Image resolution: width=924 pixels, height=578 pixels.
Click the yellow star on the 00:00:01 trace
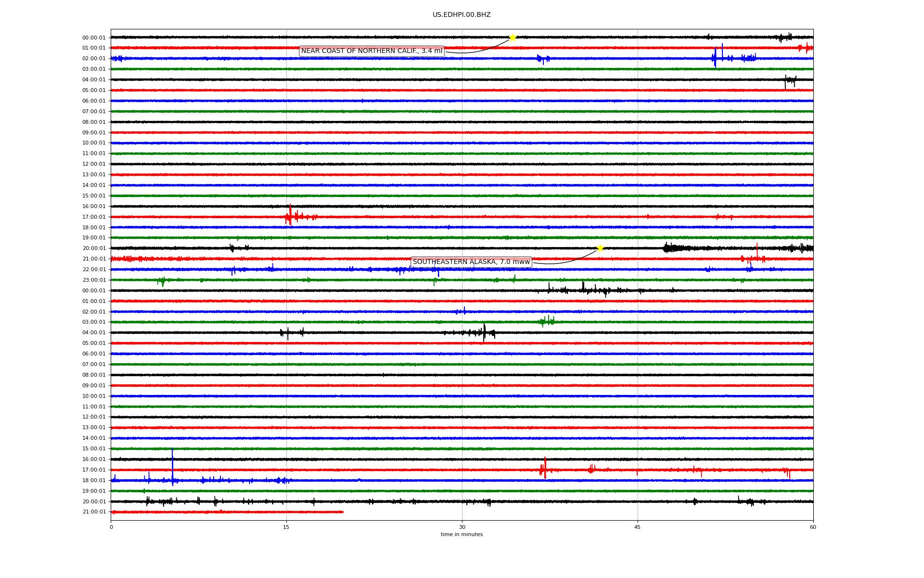pos(513,38)
